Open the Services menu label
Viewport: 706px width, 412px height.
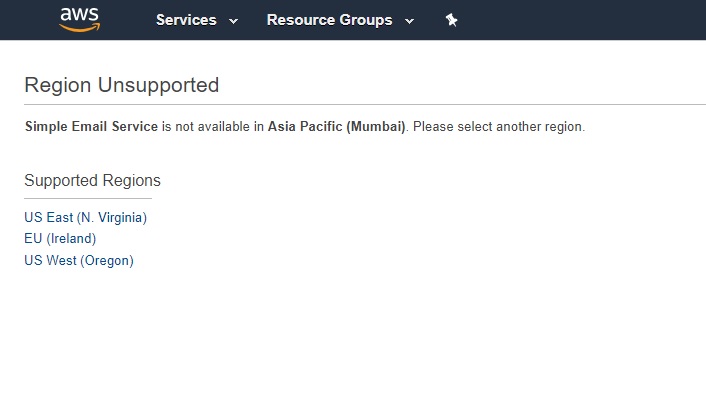point(186,20)
